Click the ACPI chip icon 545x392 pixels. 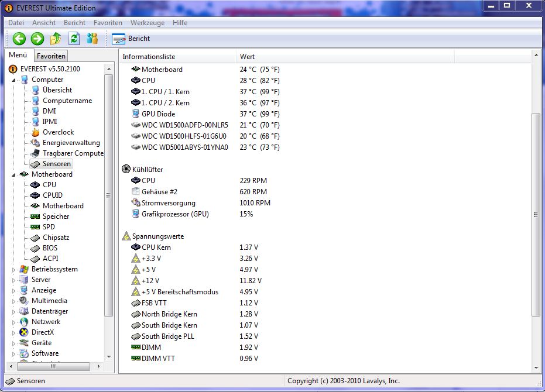(36, 259)
